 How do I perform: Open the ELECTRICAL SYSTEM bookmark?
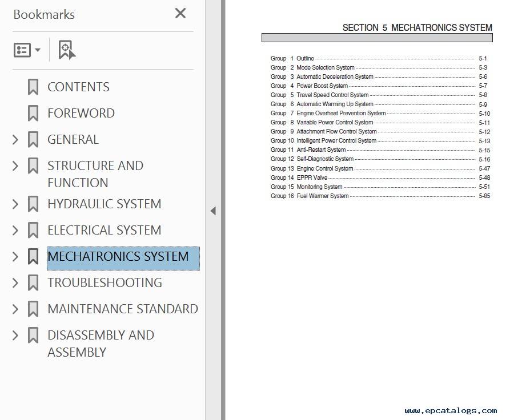click(105, 231)
